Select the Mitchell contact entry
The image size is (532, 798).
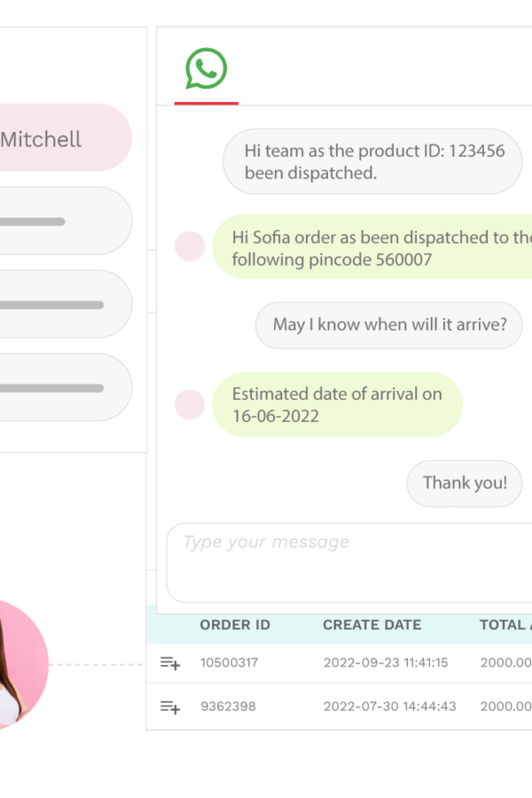point(66,138)
